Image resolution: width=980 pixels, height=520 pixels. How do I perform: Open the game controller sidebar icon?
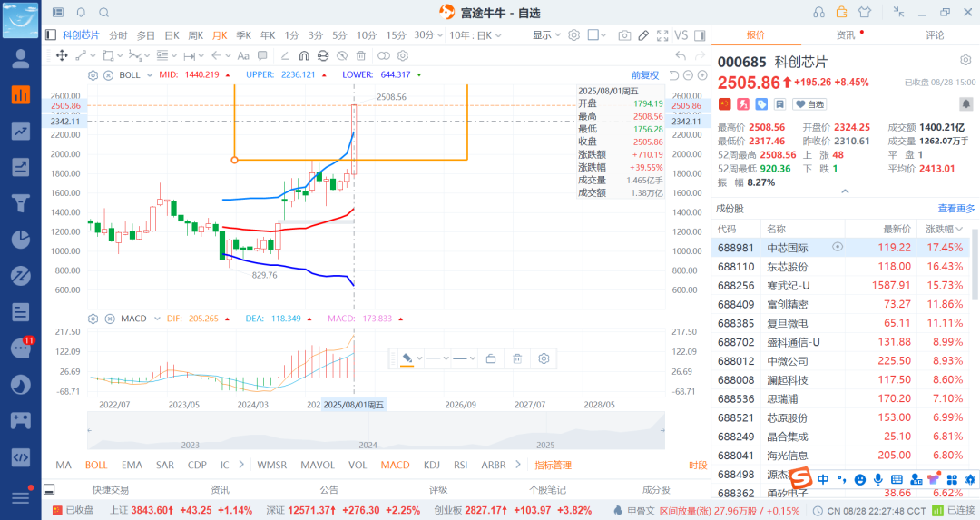[x=21, y=420]
